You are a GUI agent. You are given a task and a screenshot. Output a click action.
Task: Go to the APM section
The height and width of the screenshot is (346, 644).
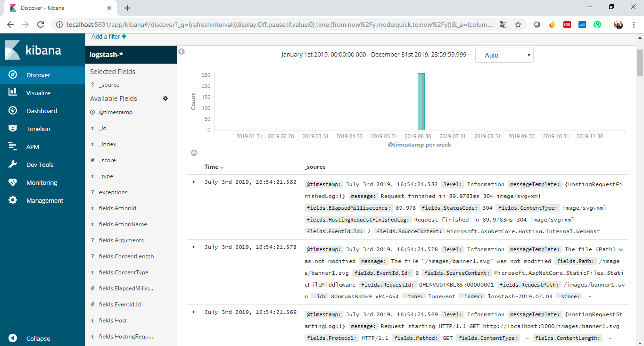click(33, 146)
